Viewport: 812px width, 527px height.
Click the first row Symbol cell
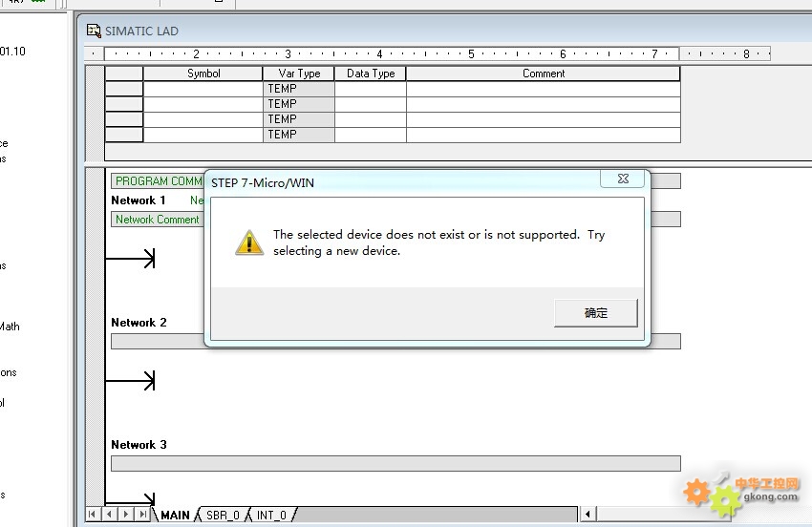(x=203, y=89)
